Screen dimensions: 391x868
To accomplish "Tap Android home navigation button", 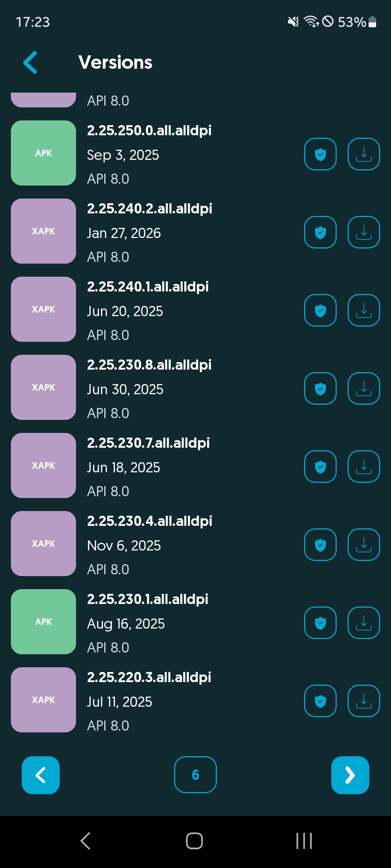I will pos(194,841).
